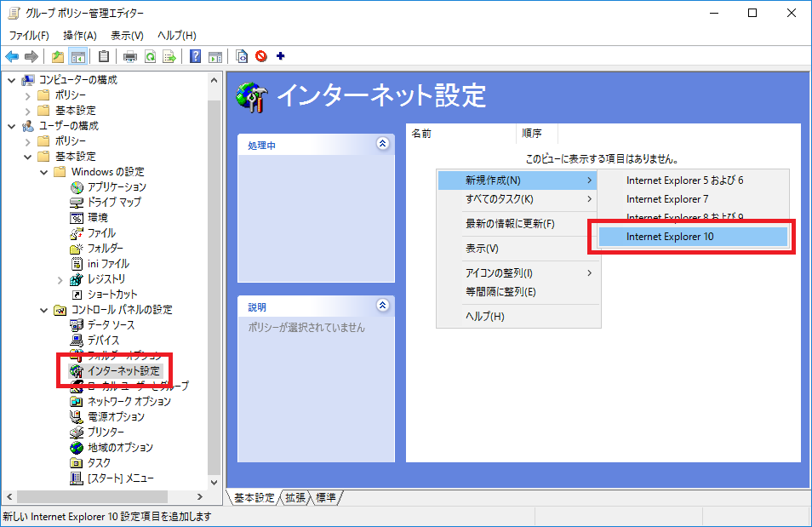This screenshot has height=527, width=812.
Task: Select Internet Explorer 10 submenu item
Action: pos(694,237)
